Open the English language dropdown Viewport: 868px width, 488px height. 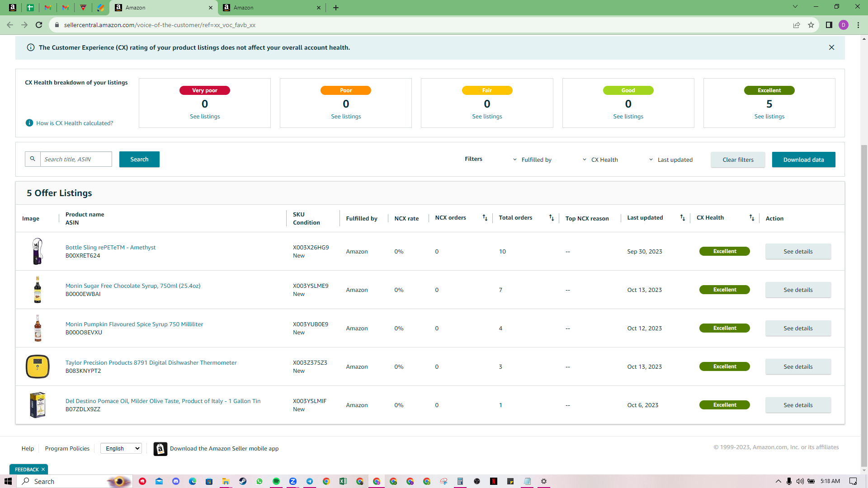click(x=121, y=448)
